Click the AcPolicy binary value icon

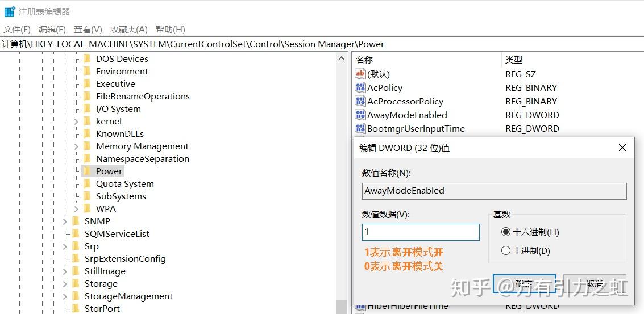[360, 87]
